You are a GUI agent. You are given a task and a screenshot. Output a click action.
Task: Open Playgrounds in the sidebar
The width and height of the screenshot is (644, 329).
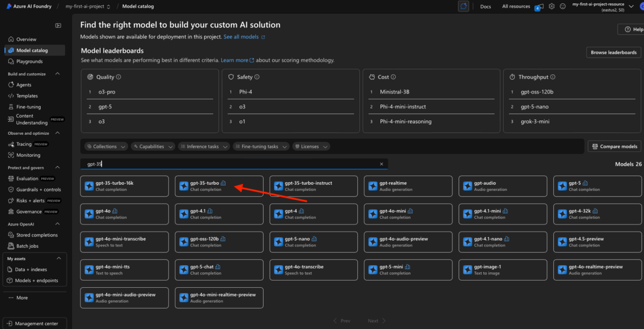(29, 62)
